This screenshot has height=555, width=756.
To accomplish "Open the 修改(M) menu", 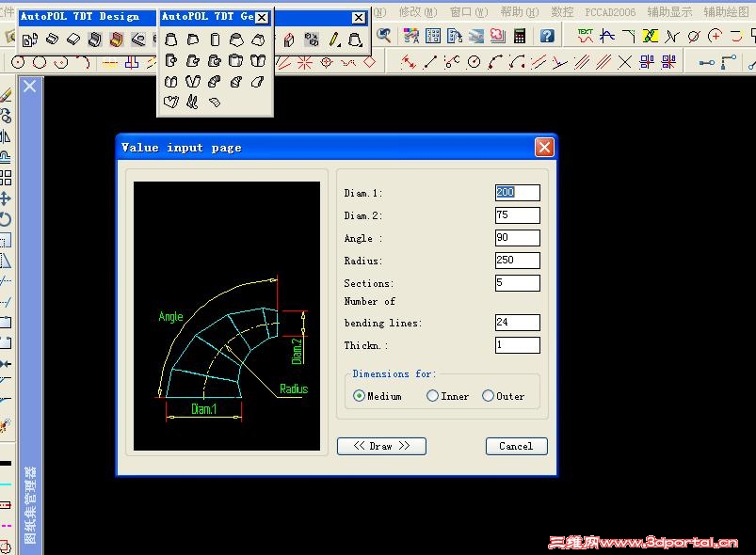I will (417, 12).
